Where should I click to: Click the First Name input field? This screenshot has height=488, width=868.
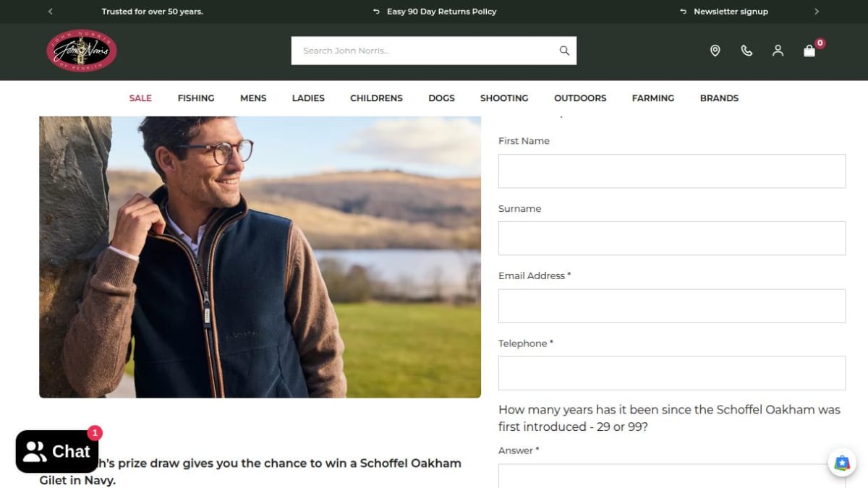(x=672, y=171)
